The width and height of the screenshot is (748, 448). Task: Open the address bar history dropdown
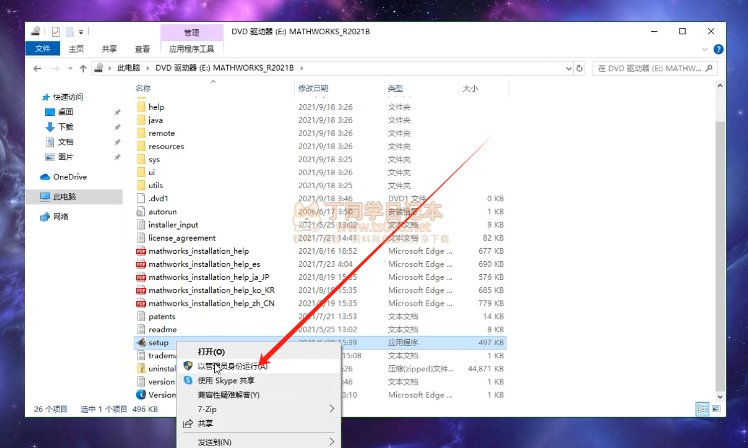(x=569, y=68)
